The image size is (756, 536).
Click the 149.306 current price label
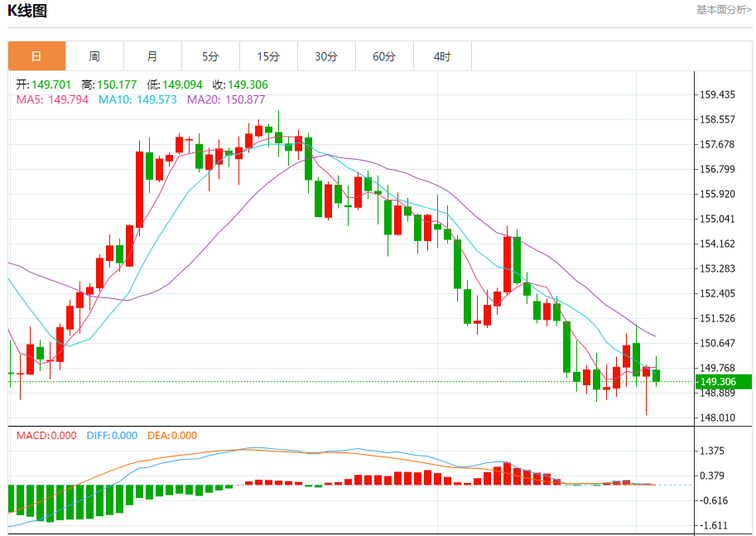[x=723, y=382]
